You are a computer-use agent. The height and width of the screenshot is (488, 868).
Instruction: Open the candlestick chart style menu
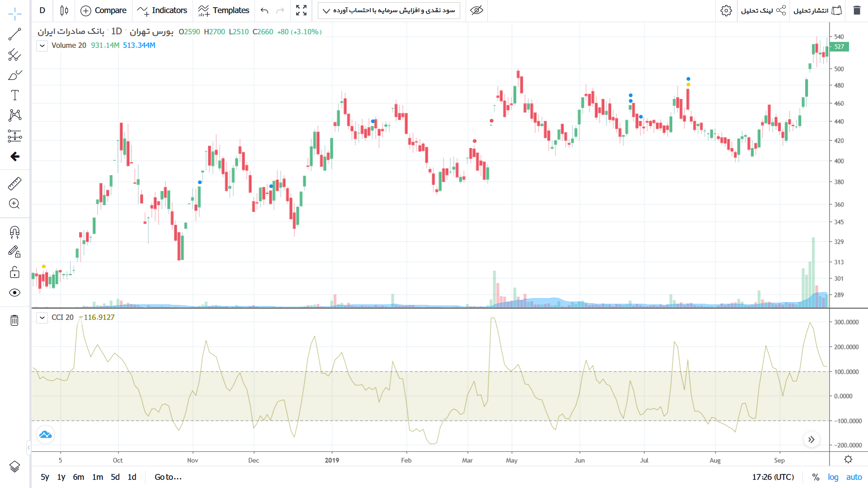64,10
